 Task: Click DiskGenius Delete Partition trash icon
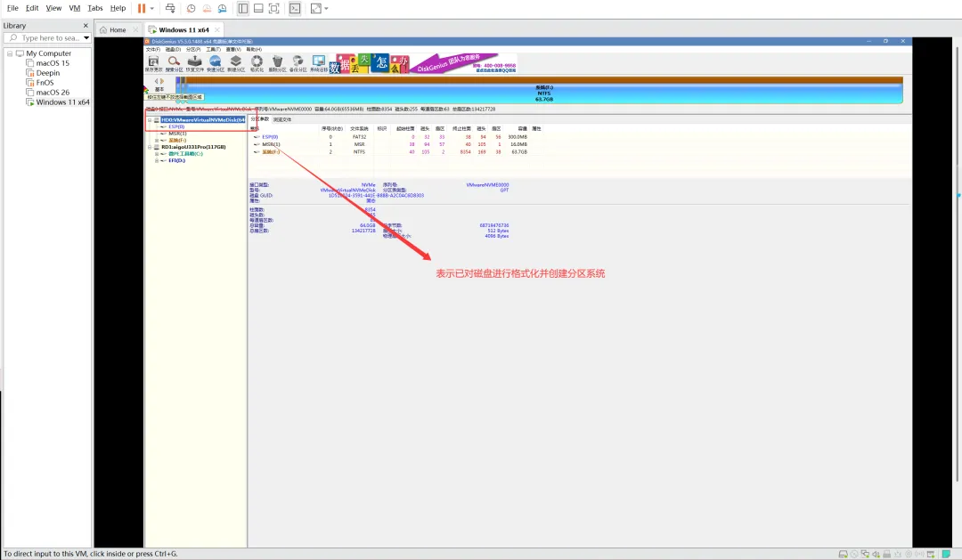tap(277, 63)
